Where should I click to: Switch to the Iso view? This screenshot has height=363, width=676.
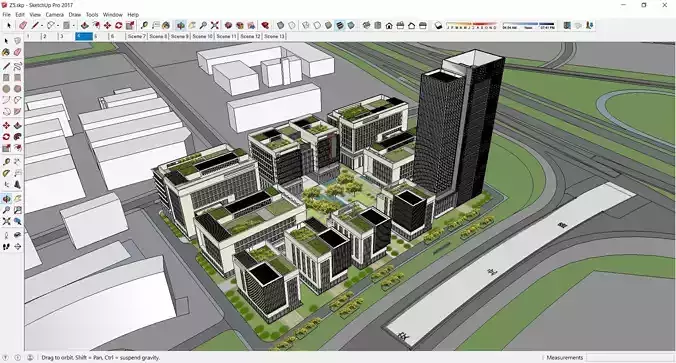click(x=366, y=25)
